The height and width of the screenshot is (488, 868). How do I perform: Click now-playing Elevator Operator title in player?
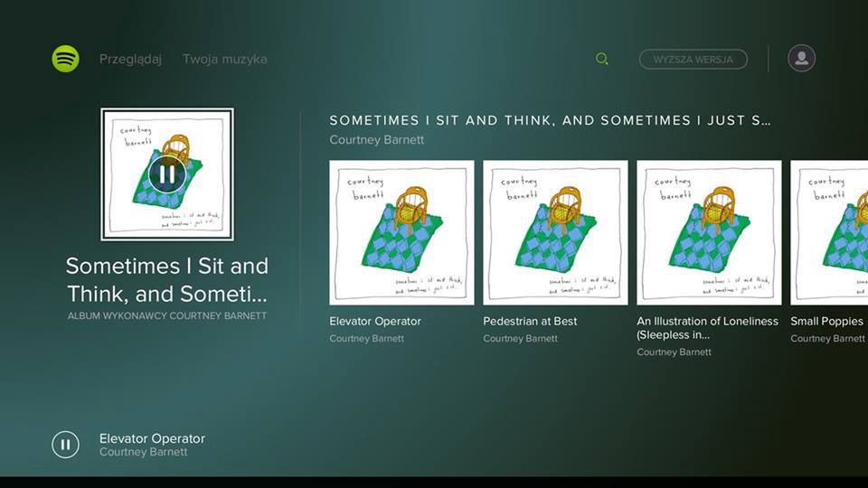point(152,439)
